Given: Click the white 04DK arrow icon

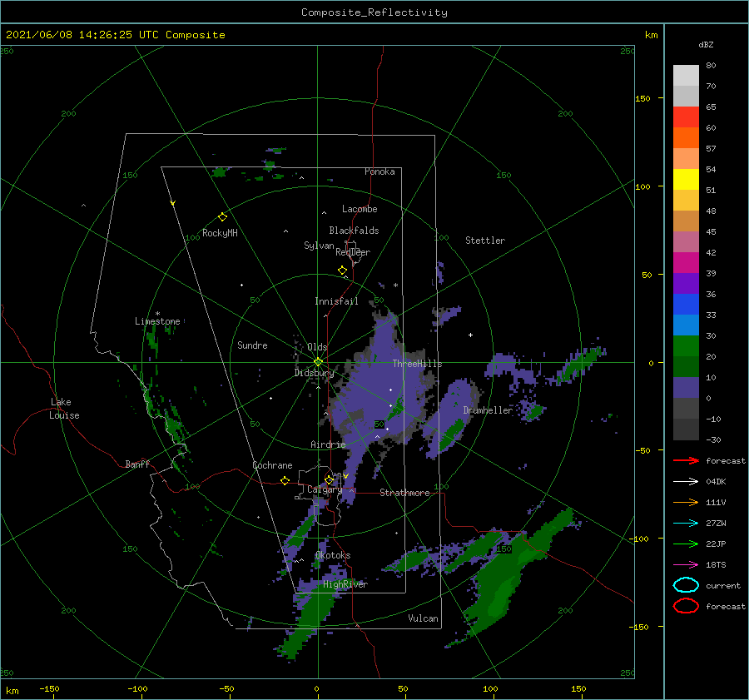Looking at the screenshot, I should 686,481.
